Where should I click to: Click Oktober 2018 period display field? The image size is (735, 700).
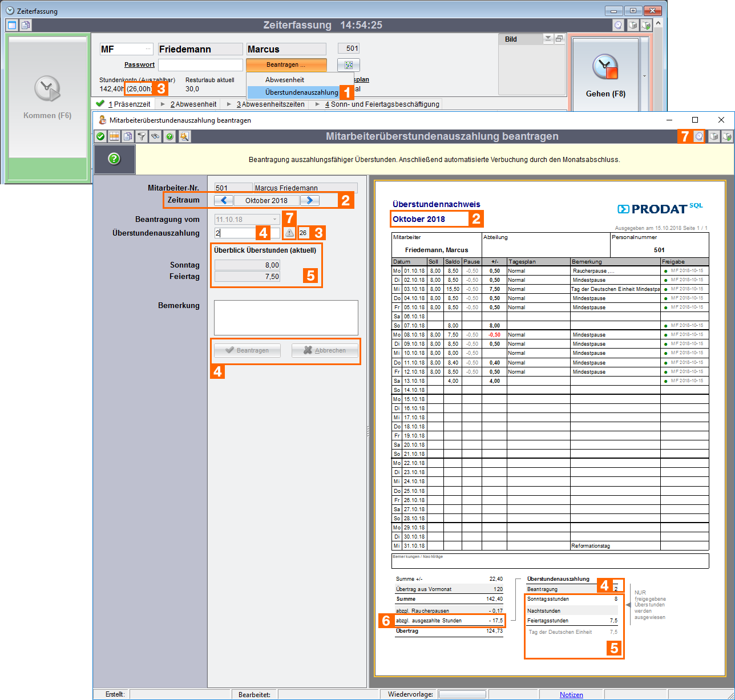[266, 200]
